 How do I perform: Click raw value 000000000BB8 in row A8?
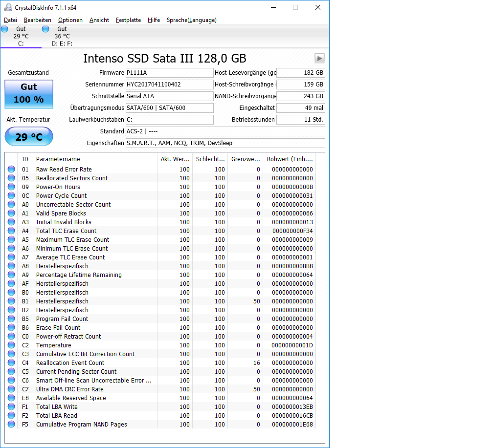[292, 266]
